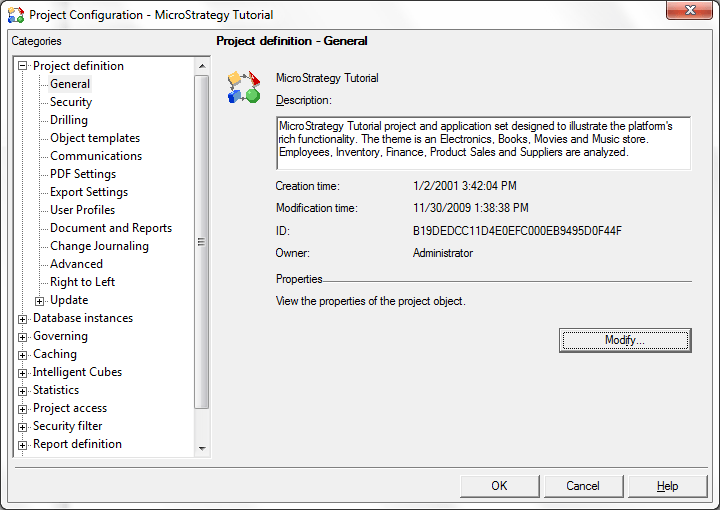Image resolution: width=720 pixels, height=510 pixels.
Task: Expand the Update tree node
Action: (39, 301)
